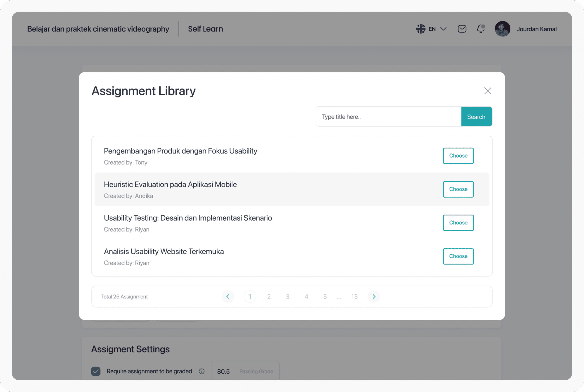
Task: Choose Analisis Usability Website Terkemuka
Action: [458, 256]
